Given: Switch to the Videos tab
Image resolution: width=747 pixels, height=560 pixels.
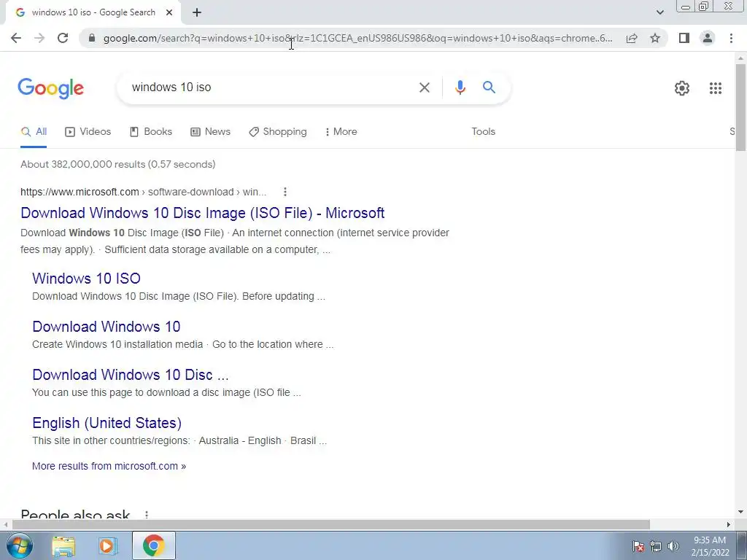Looking at the screenshot, I should [88, 132].
